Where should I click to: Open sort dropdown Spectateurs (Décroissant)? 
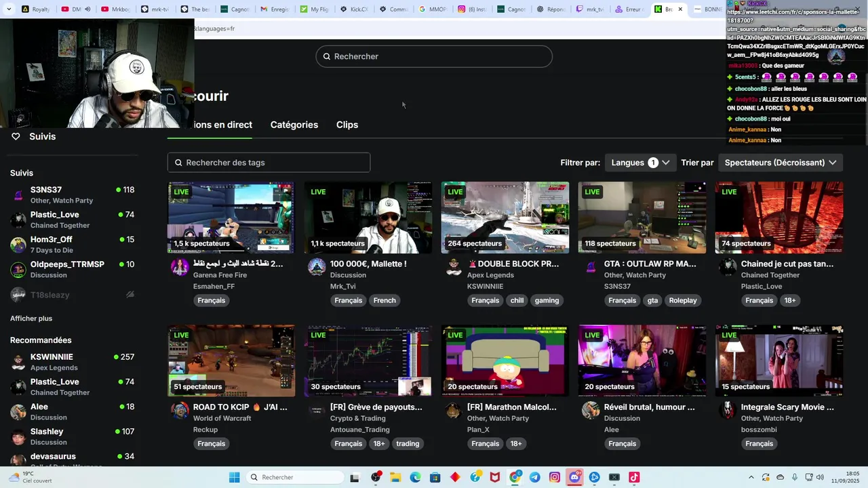click(780, 163)
